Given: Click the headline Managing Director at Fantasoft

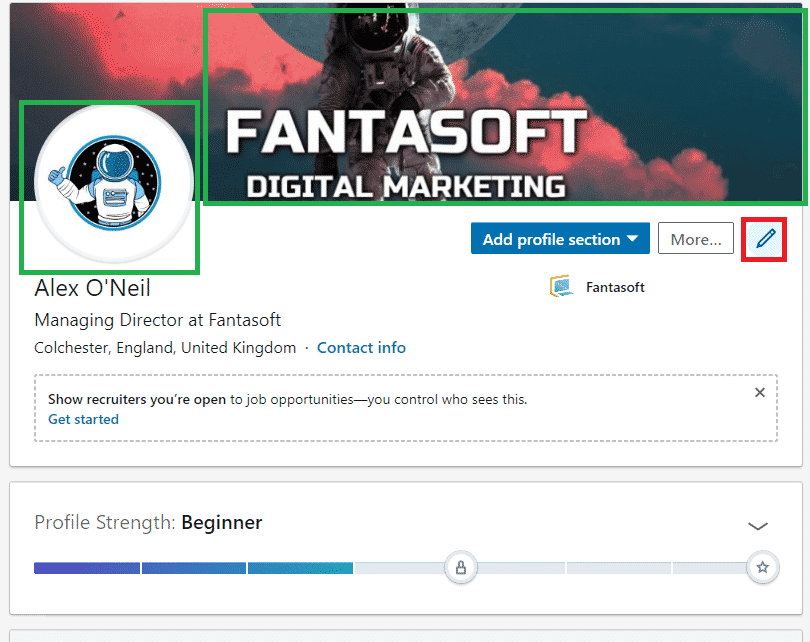Looking at the screenshot, I should coord(158,320).
